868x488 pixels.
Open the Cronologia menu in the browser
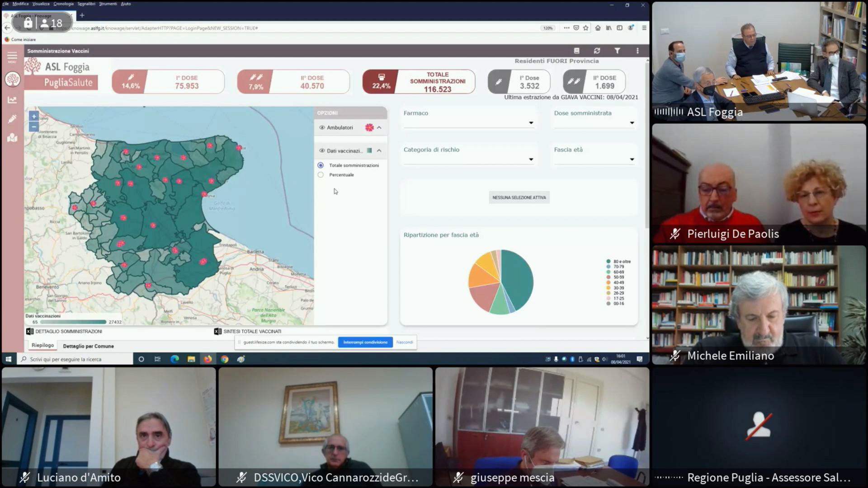pos(63,4)
